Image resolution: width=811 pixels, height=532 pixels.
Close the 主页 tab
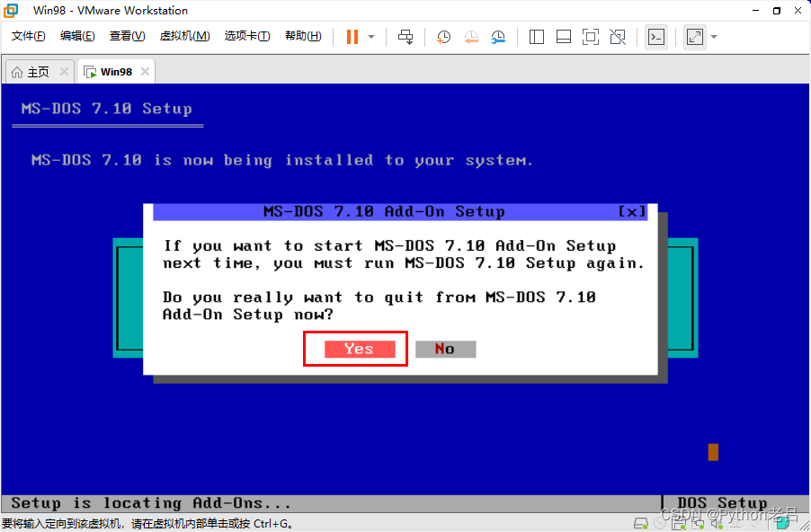tap(64, 71)
